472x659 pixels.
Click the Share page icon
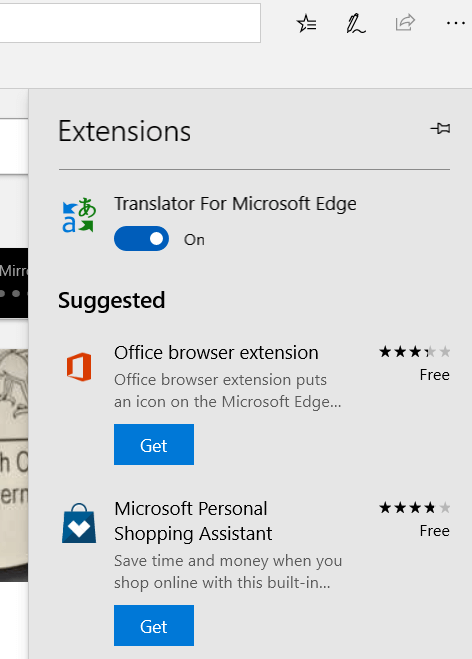[405, 23]
